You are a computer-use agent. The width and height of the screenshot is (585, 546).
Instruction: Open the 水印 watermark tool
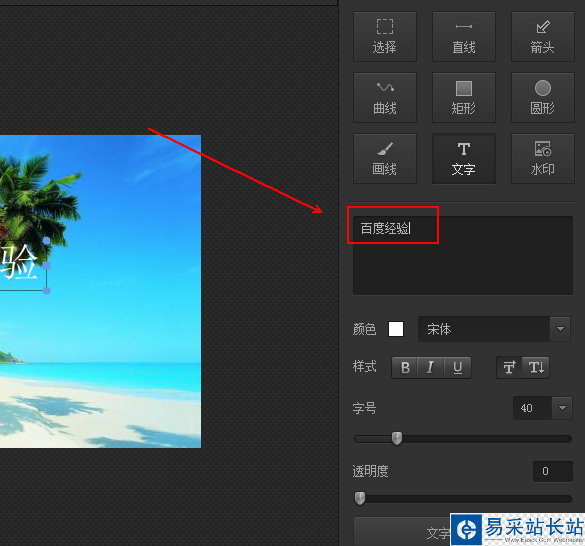(542, 159)
